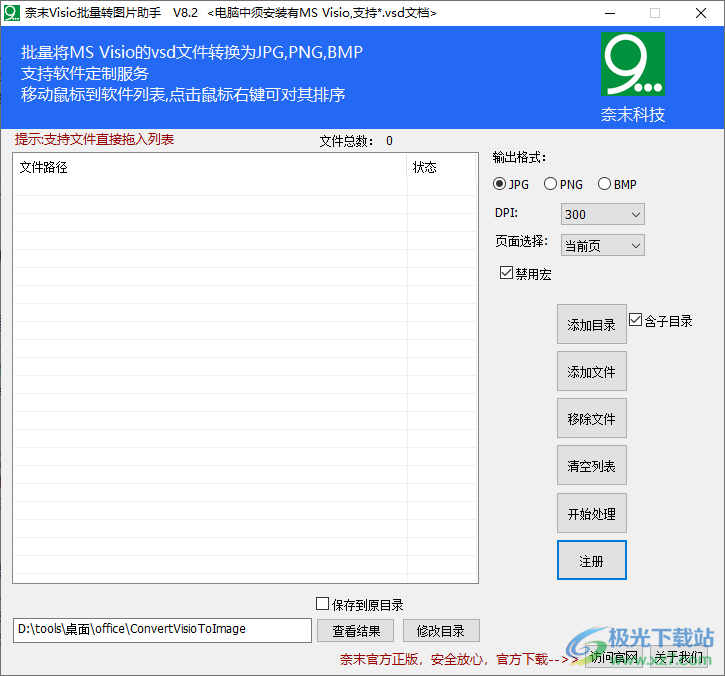
Task: Click the 添加文件 button
Action: coord(591,371)
